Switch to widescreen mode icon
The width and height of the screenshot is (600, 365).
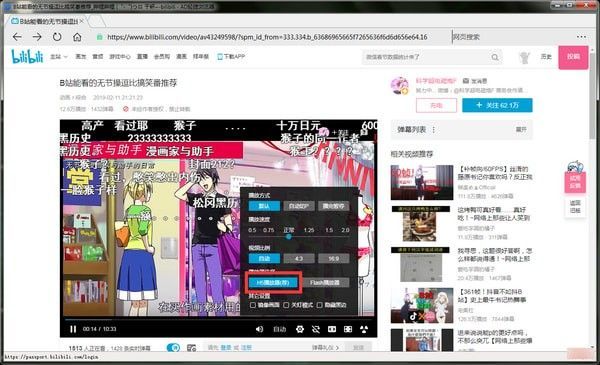click(332, 329)
